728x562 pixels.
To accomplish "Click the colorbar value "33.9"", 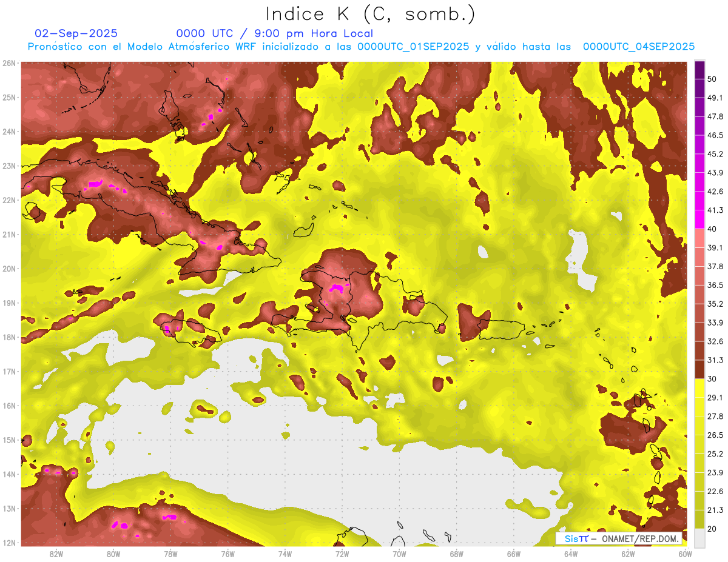I will pyautogui.click(x=714, y=323).
